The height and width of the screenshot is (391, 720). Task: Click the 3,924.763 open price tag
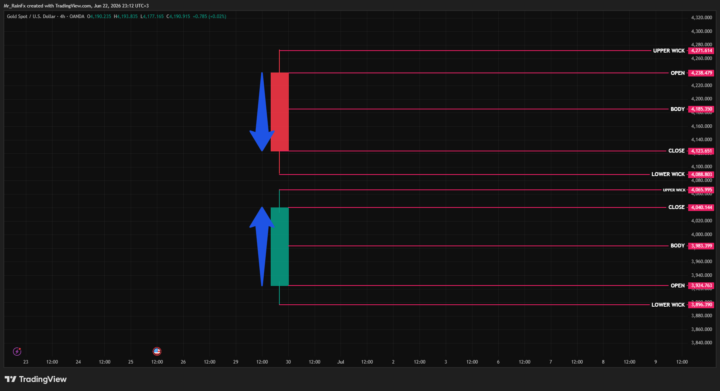coord(701,285)
